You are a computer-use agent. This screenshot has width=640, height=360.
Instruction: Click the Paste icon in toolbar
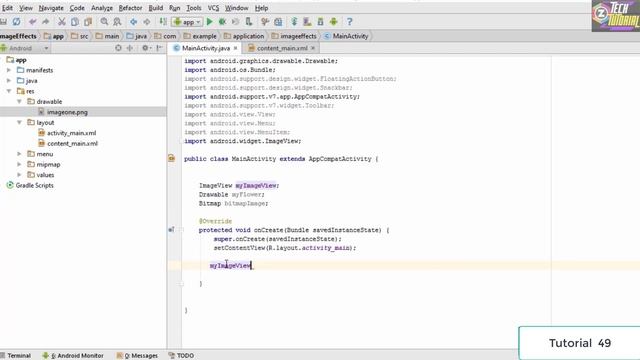tap(88, 22)
